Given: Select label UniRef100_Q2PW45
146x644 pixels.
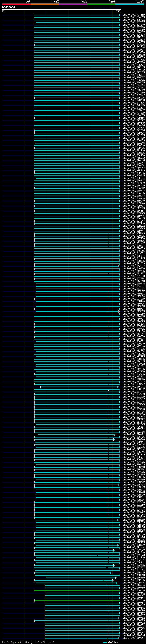Looking at the screenshot, I should (x=134, y=572).
